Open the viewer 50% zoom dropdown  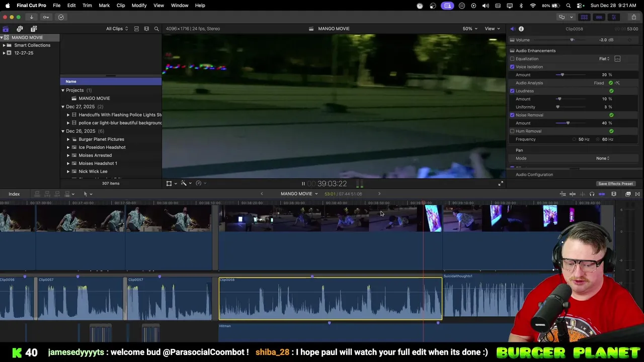click(x=470, y=29)
